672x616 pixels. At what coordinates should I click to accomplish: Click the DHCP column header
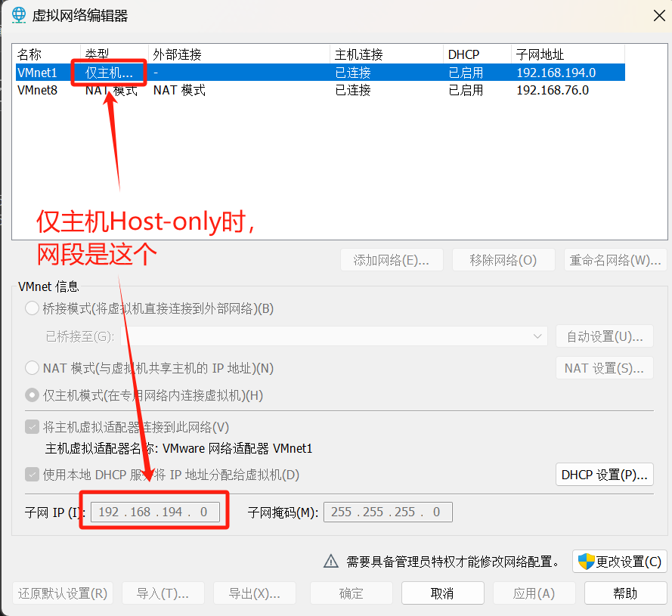pos(477,54)
